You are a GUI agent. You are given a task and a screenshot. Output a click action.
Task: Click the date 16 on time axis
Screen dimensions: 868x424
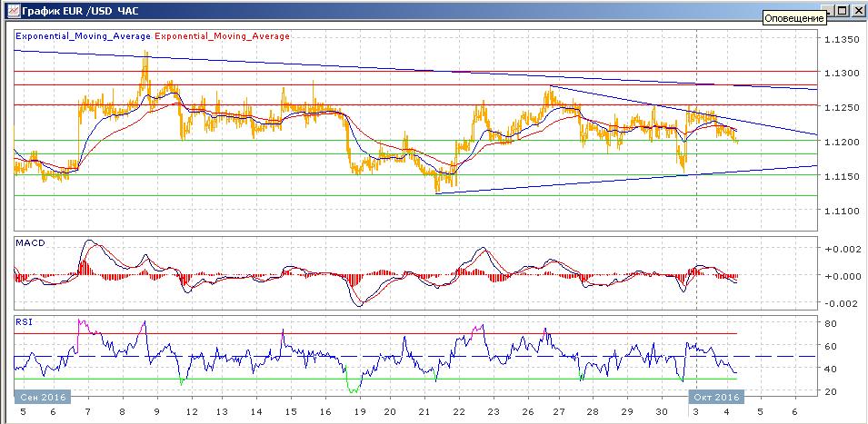click(325, 412)
